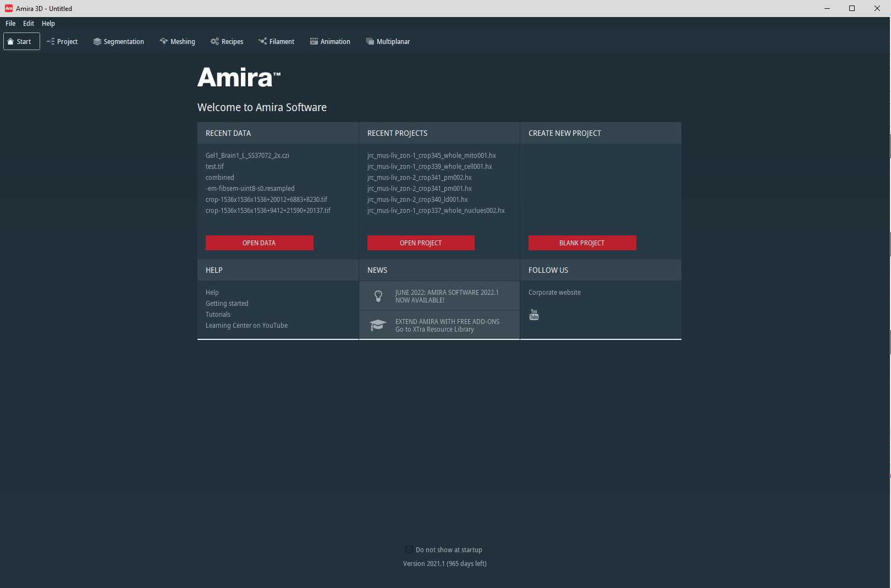The image size is (891, 588).
Task: Open recent data Gel1_Brain1_L_SS37072_2x.czi
Action: coord(247,155)
